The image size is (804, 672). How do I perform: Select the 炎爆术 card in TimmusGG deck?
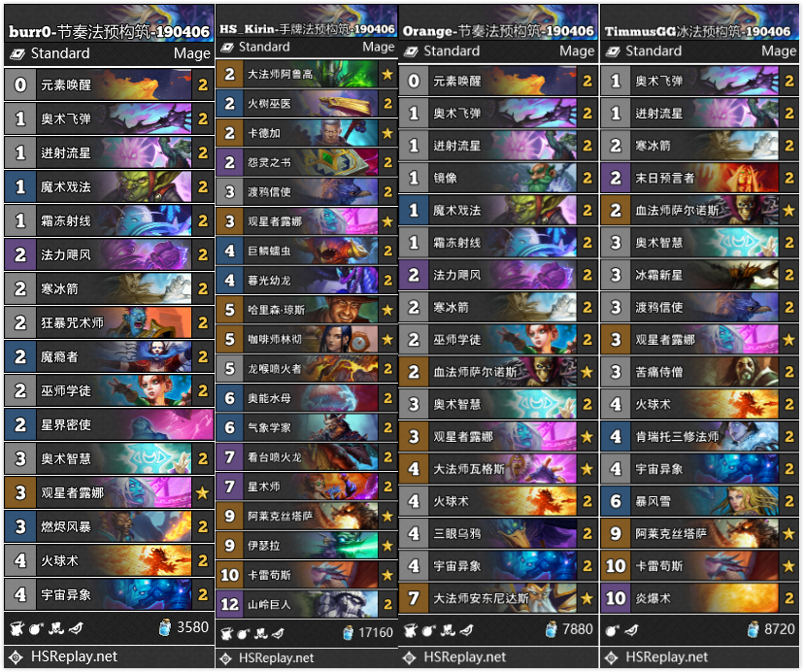(699, 598)
